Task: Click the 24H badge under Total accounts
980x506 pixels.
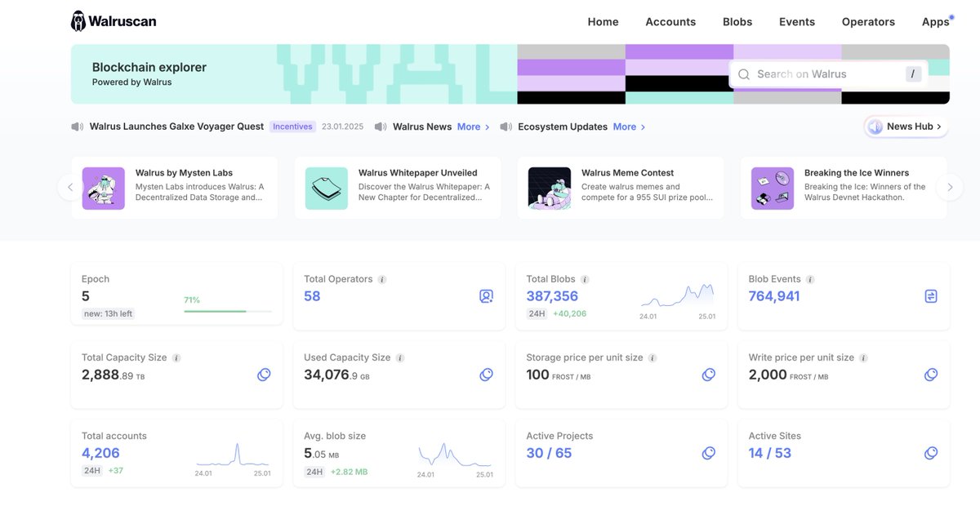Action: click(x=91, y=470)
